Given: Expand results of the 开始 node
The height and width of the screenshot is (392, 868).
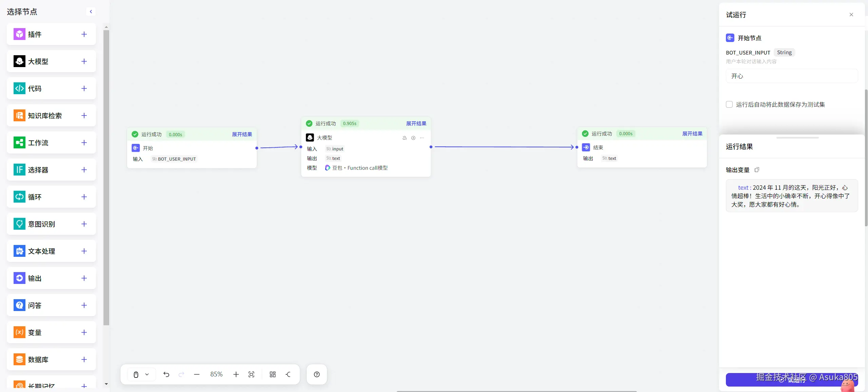Looking at the screenshot, I should pyautogui.click(x=242, y=135).
